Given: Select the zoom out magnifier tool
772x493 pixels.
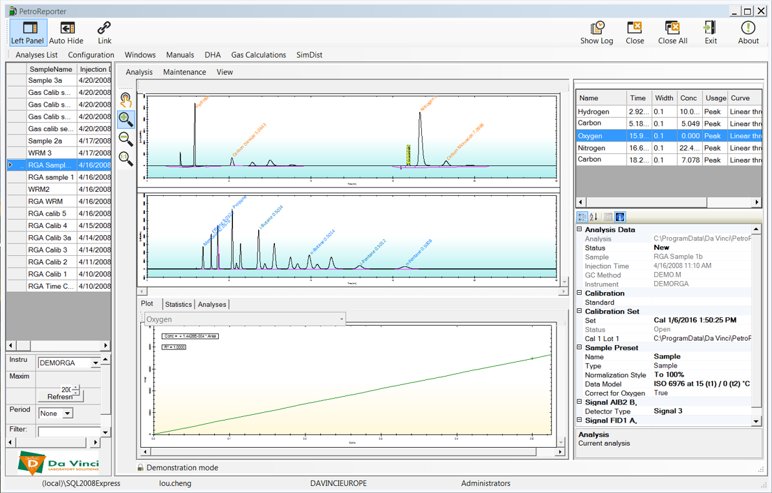Looking at the screenshot, I should 126,139.
